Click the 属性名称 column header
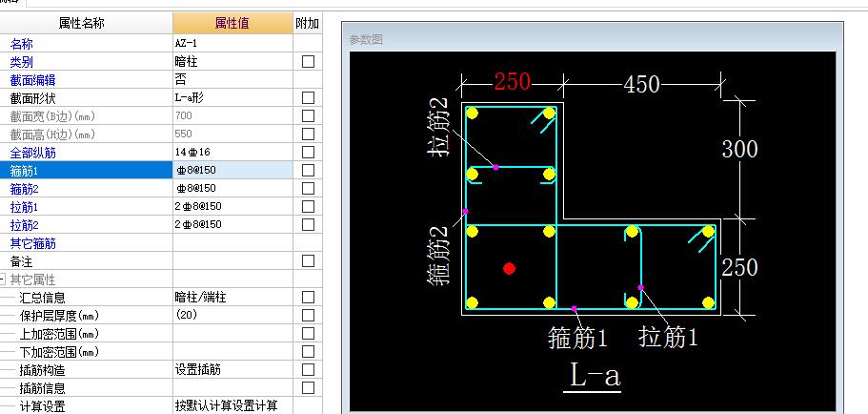The height and width of the screenshot is (414, 868). tap(81, 23)
